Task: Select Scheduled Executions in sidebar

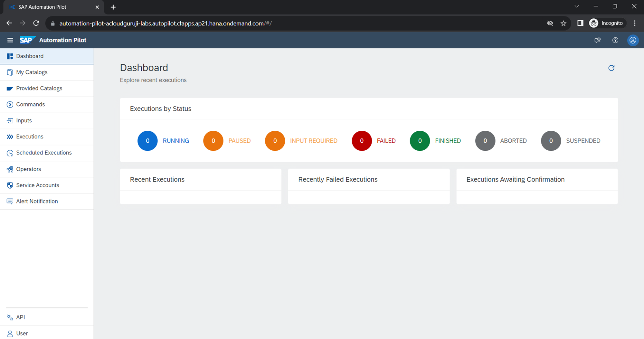Action: 44,153
